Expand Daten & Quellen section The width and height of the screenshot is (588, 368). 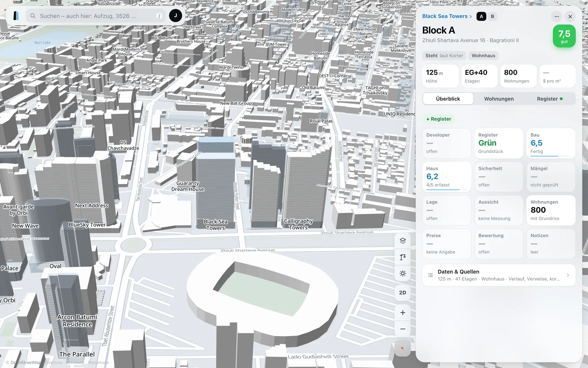[499, 275]
